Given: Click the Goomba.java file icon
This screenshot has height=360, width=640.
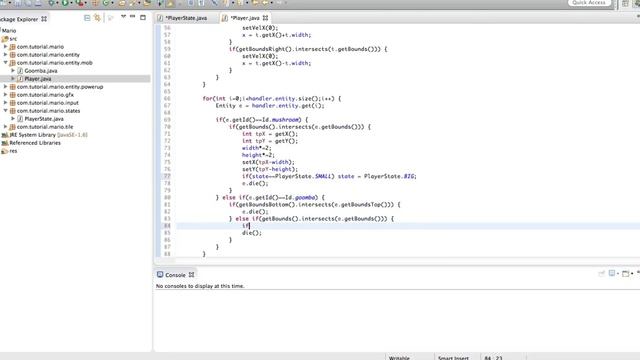Looking at the screenshot, I should 20,71.
